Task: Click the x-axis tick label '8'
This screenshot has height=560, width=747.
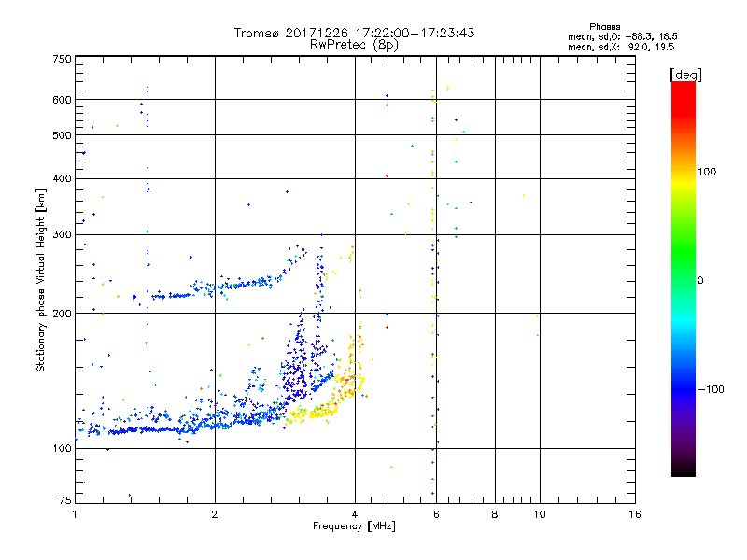Action: tap(495, 514)
